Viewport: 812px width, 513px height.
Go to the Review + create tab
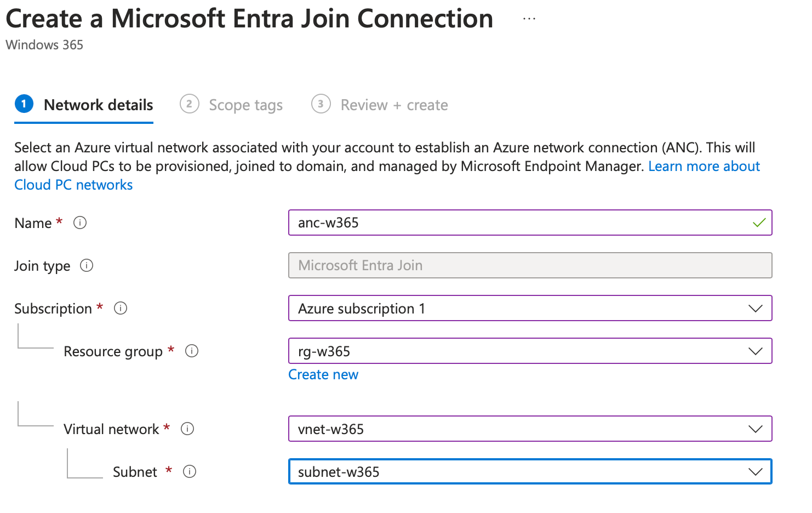394,105
